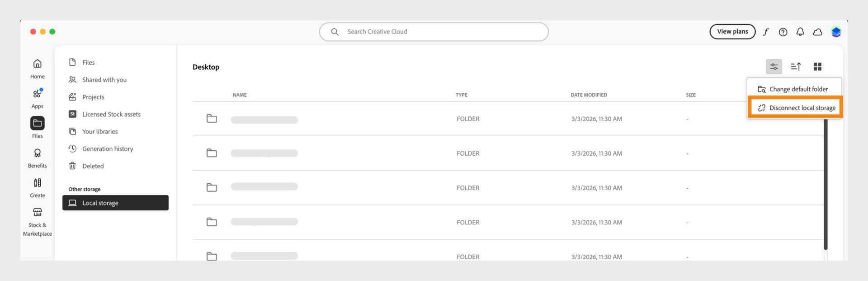Image resolution: width=868 pixels, height=281 pixels.
Task: Open Stock & Marketplace
Action: tap(37, 222)
